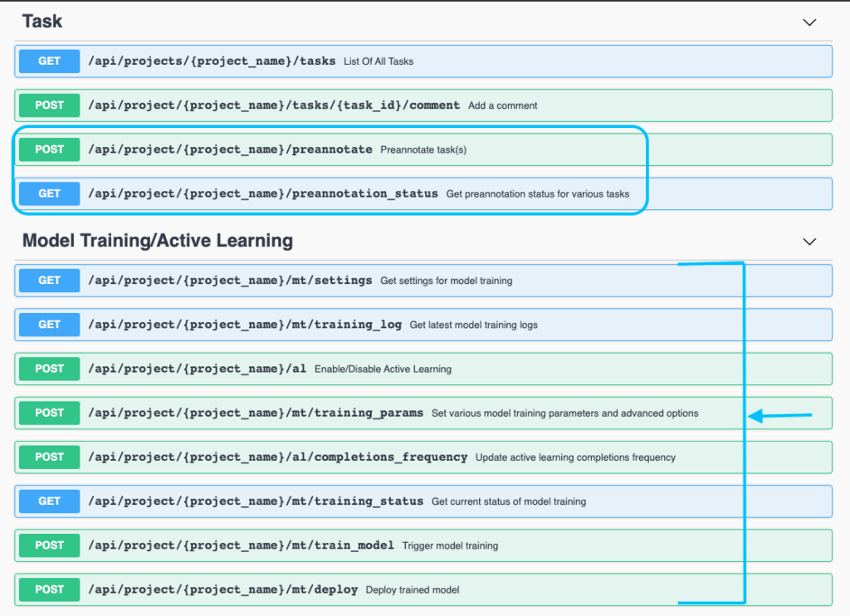This screenshot has width=850, height=616.
Task: Click the GET badge on tasks endpoint
Action: (47, 61)
